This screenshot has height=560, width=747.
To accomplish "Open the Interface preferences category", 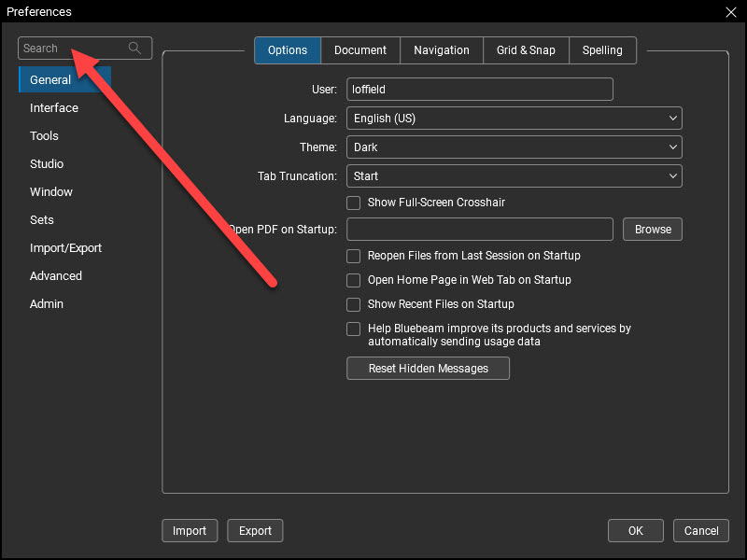I will tap(54, 108).
